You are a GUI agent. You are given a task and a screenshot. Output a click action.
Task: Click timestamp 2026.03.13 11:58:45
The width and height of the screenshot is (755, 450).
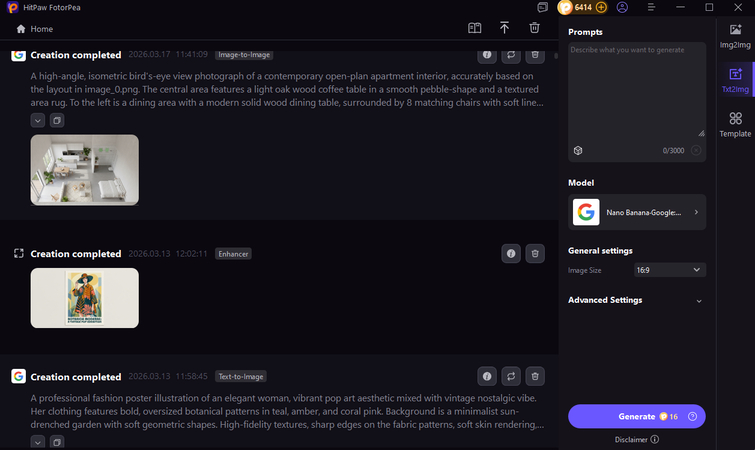click(168, 376)
